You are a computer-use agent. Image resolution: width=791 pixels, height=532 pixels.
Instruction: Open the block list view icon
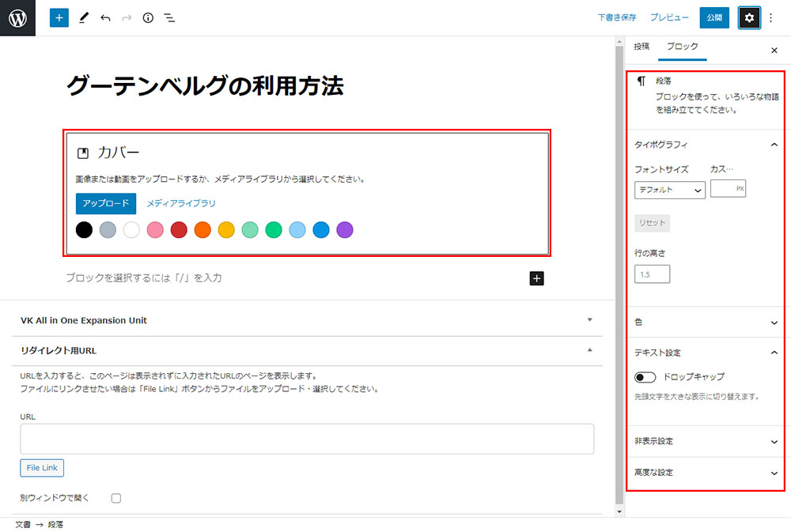click(x=169, y=17)
